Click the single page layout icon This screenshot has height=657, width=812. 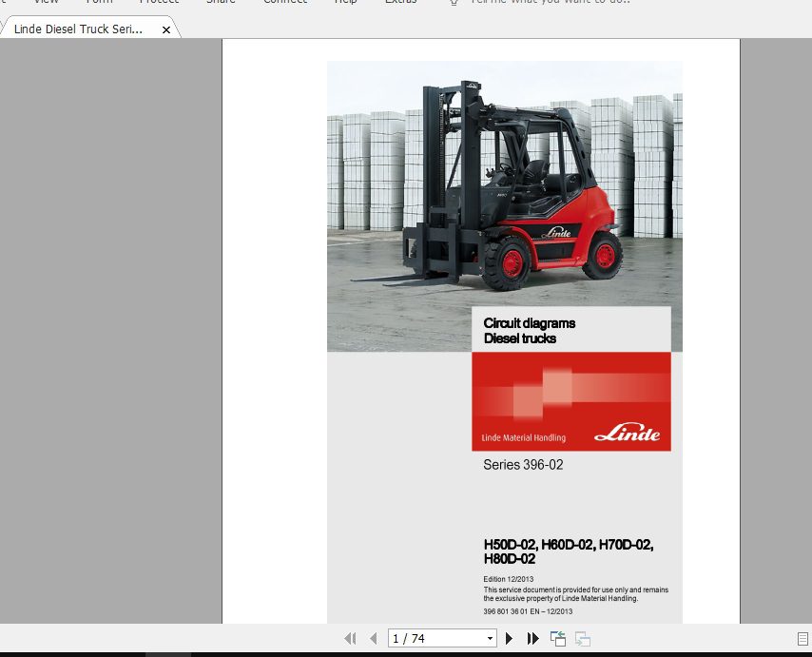coord(802,639)
